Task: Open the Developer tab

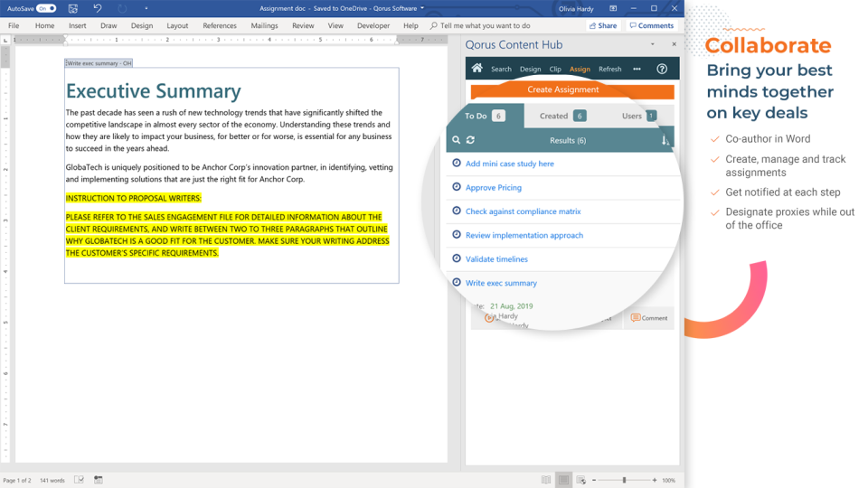Action: tap(373, 25)
